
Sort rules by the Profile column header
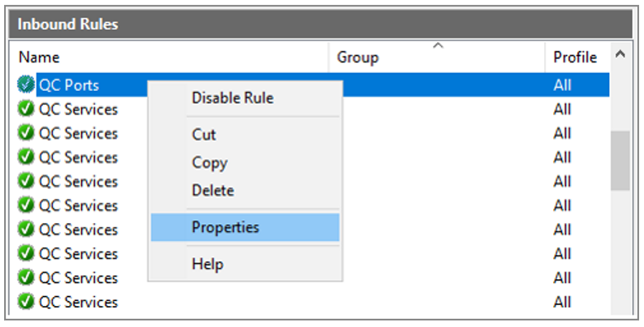pyautogui.click(x=577, y=57)
